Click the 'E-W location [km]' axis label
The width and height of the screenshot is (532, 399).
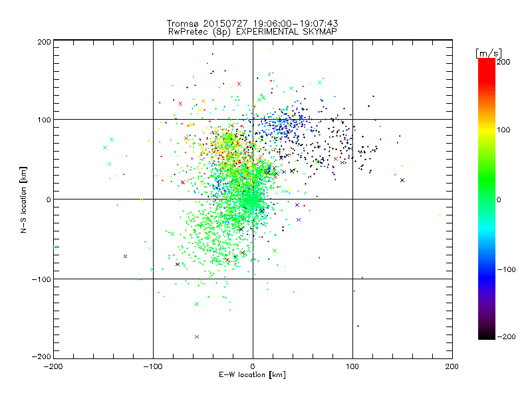(252, 375)
